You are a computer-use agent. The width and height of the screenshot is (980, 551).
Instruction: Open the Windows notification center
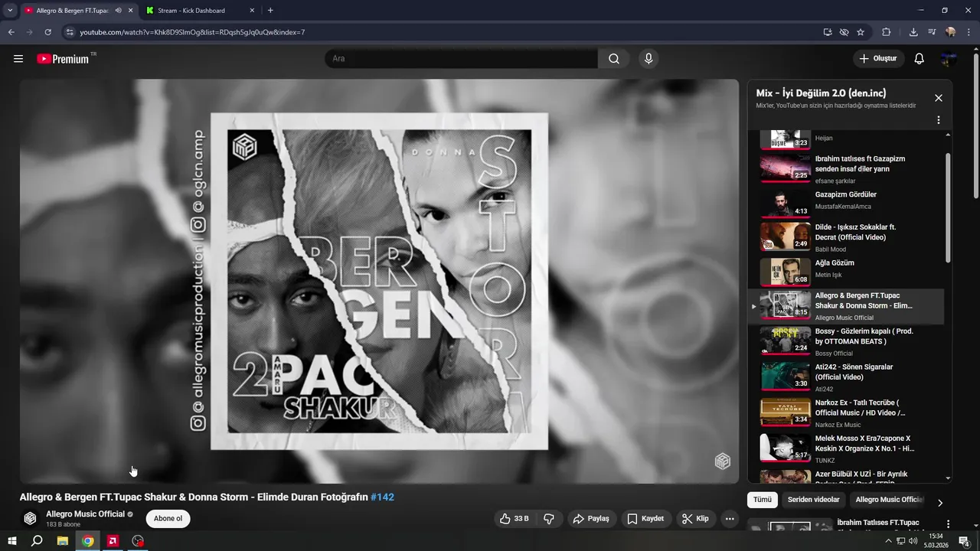tap(965, 541)
